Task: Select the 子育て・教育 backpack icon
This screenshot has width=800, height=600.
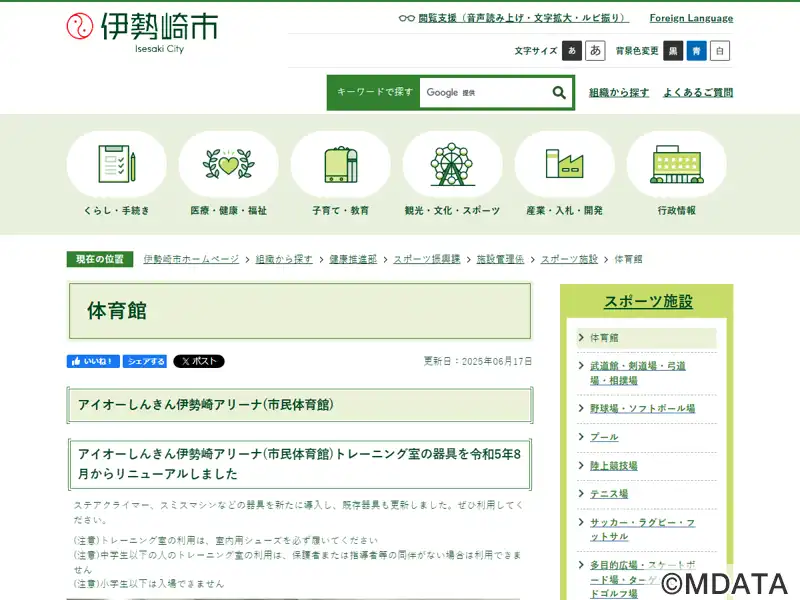Action: point(341,165)
